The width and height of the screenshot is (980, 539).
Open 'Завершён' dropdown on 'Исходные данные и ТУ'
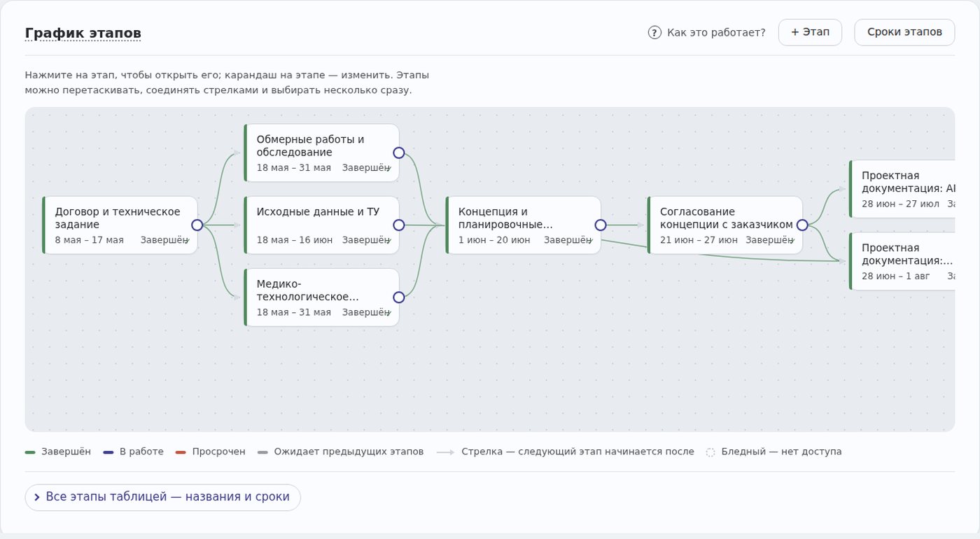[x=367, y=240]
